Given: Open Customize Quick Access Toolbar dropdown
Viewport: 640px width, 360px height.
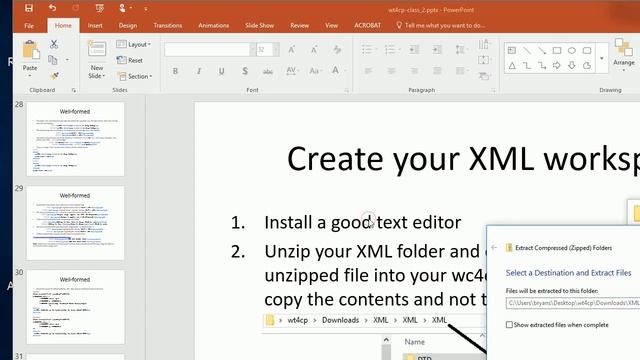Looking at the screenshot, I should 146,9.
